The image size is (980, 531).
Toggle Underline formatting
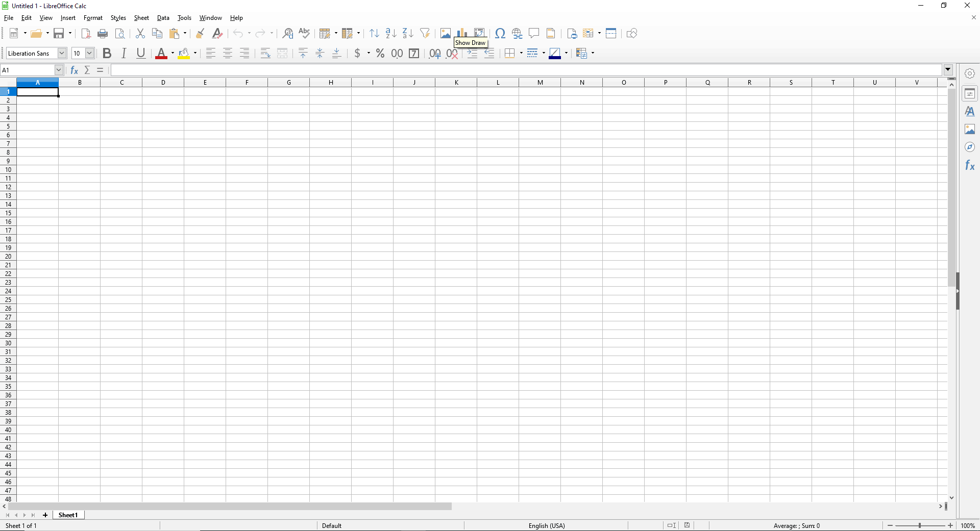coord(141,53)
